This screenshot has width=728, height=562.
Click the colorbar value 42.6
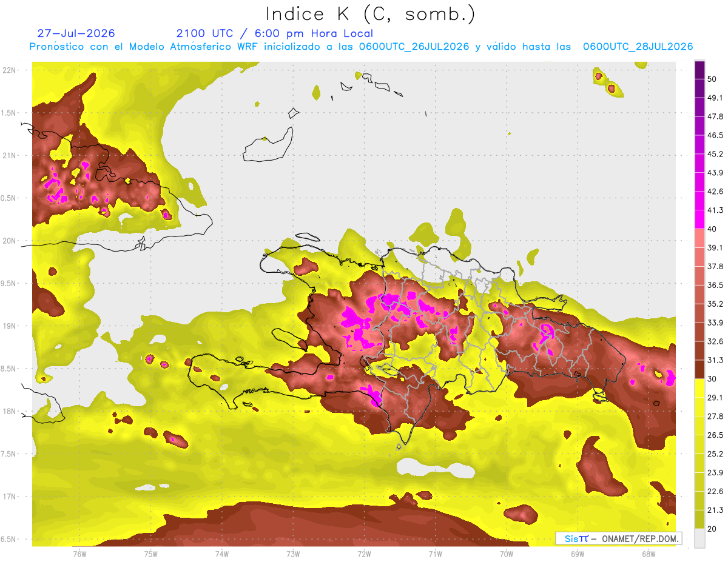[x=715, y=192]
